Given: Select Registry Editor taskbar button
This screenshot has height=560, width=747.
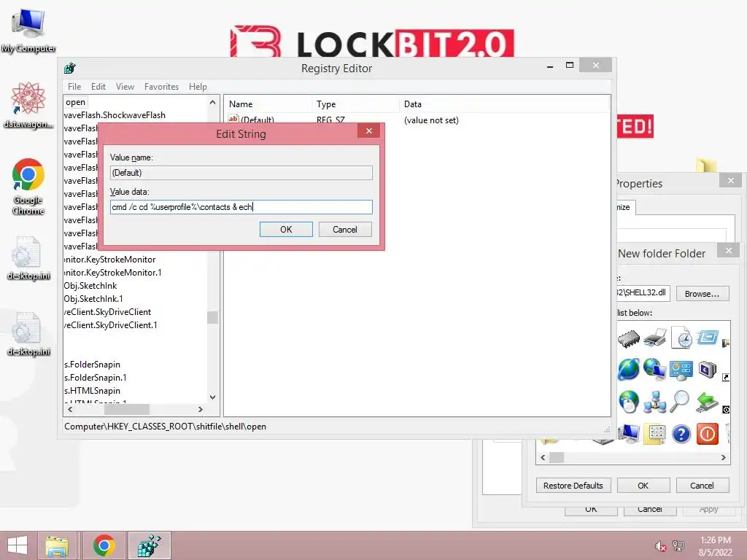Looking at the screenshot, I should click(149, 545).
